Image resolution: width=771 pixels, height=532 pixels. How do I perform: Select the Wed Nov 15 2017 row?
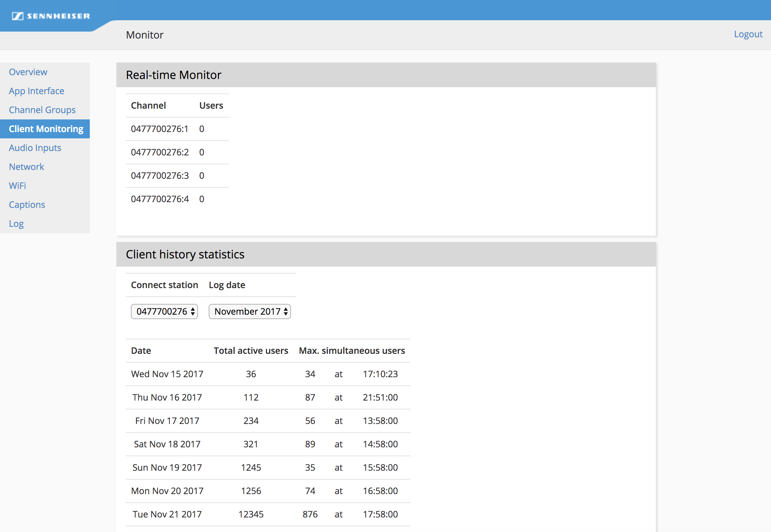[167, 374]
